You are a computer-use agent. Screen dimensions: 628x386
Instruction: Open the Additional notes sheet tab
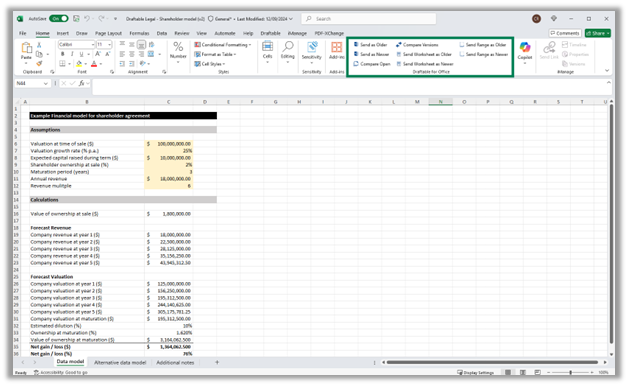click(175, 362)
